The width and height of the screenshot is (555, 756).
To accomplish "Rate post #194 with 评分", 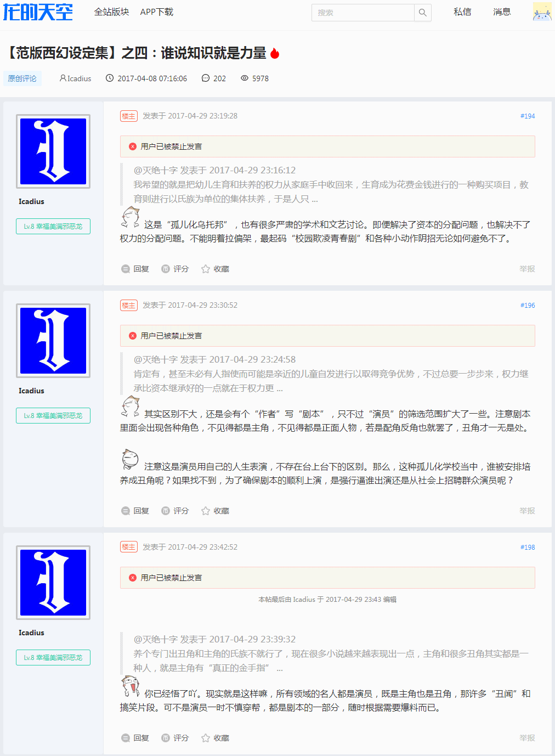I will point(175,269).
